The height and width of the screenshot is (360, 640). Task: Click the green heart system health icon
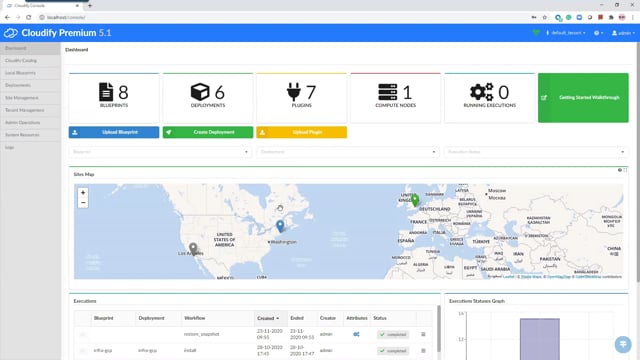click(x=536, y=33)
